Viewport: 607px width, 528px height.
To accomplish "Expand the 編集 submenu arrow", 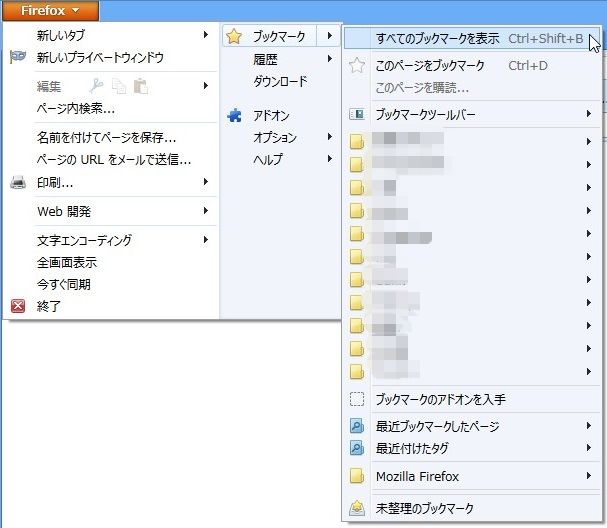I will (206, 86).
